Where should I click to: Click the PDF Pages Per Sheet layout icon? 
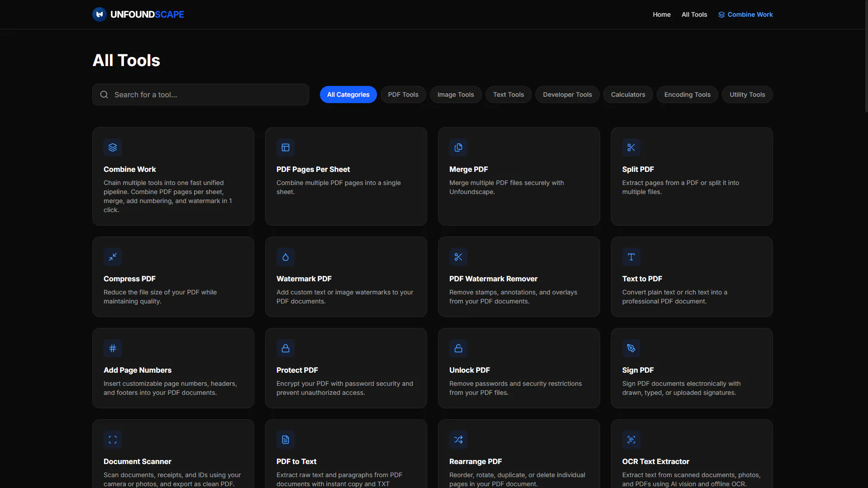(x=286, y=147)
